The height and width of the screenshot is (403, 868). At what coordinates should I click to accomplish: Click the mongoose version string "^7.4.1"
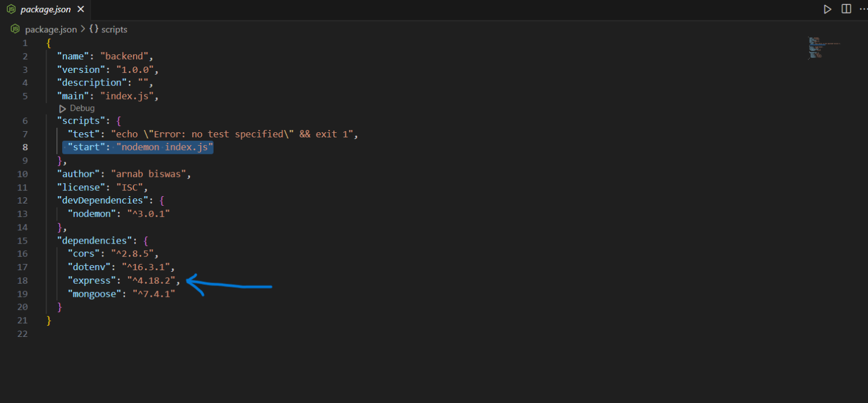click(x=154, y=293)
